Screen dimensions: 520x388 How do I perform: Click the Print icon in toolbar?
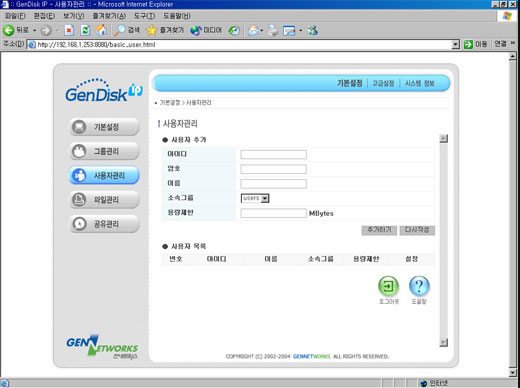click(273, 30)
